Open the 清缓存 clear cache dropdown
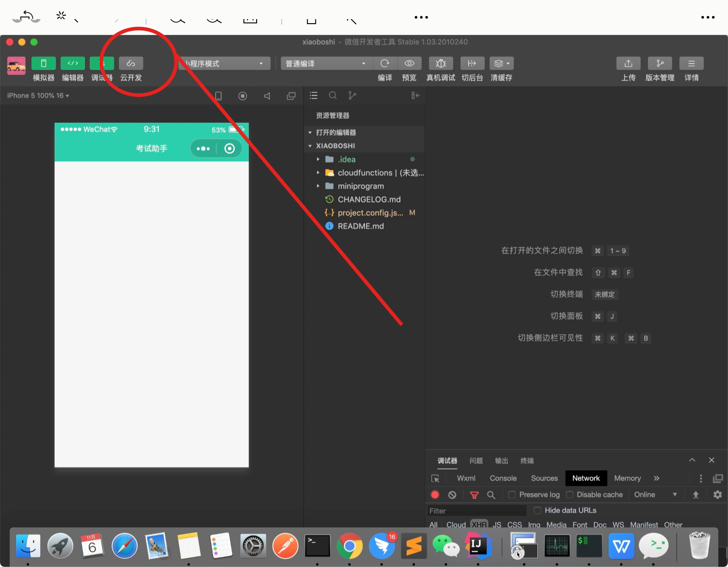 tap(501, 63)
